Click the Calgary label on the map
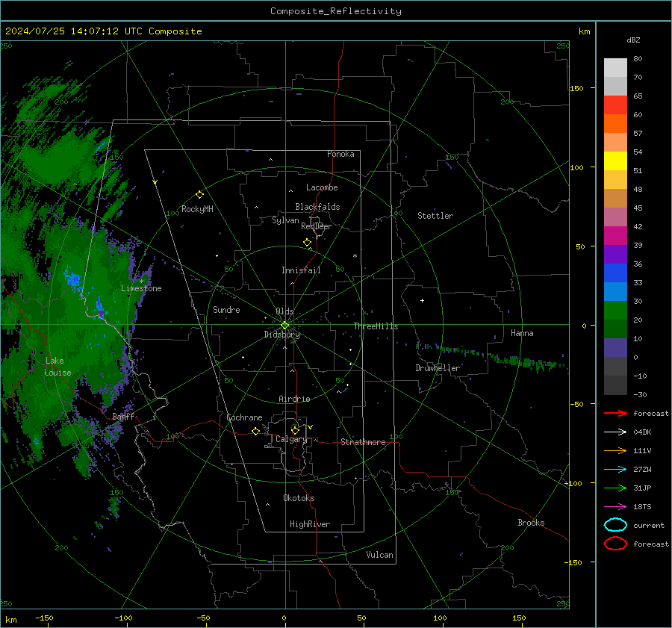The image size is (672, 628). [x=291, y=439]
